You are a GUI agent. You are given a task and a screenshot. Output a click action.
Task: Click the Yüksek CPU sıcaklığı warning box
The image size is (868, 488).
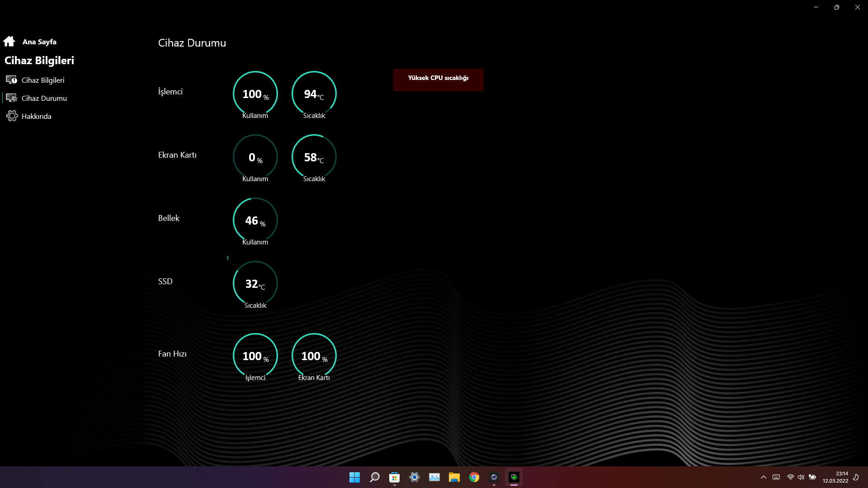pos(438,80)
